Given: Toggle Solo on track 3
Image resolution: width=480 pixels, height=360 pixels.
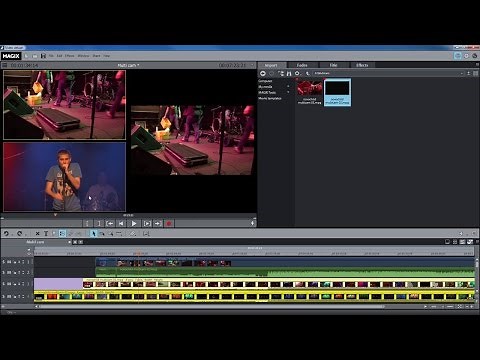Looking at the screenshot, I should click(3, 284).
